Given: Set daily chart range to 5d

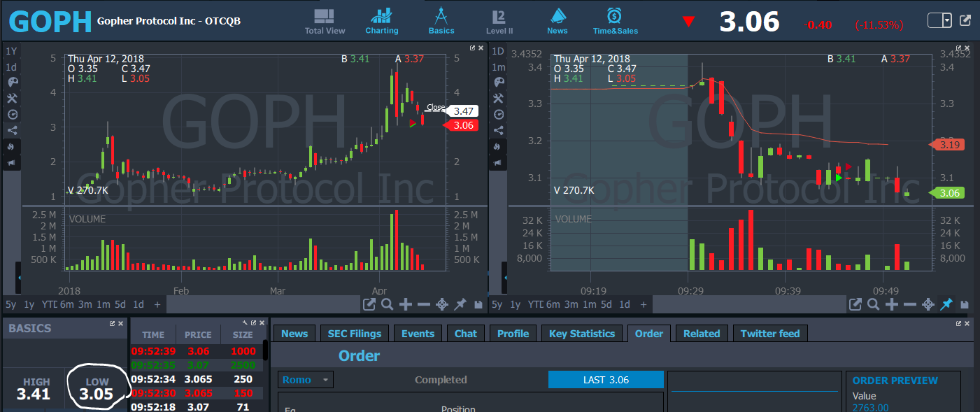Looking at the screenshot, I should click(x=120, y=304).
